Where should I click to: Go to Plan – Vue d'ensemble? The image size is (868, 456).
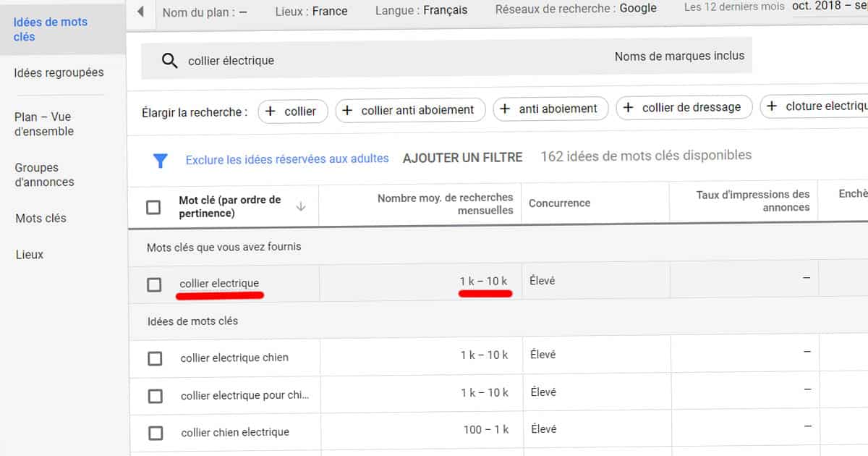click(44, 124)
